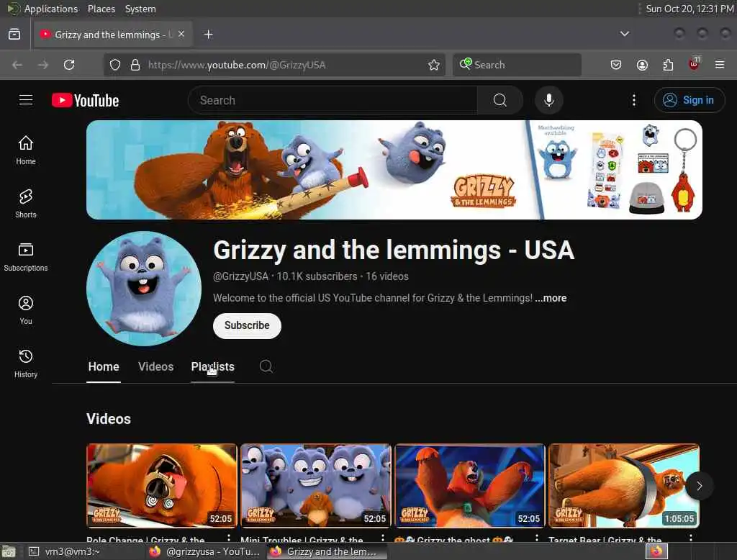Image resolution: width=737 pixels, height=560 pixels.
Task: Play the Mini Troubles lemmings thumbnail
Action: [x=316, y=486]
